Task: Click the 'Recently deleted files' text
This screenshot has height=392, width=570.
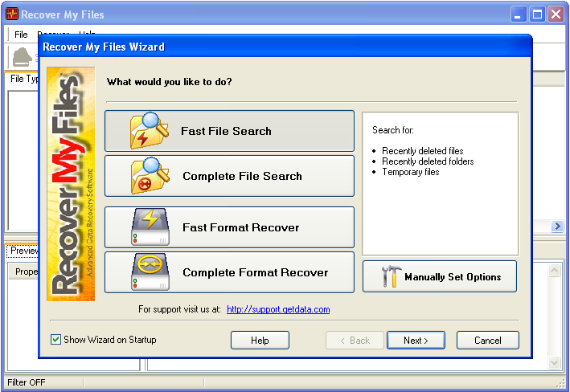Action: [422, 151]
